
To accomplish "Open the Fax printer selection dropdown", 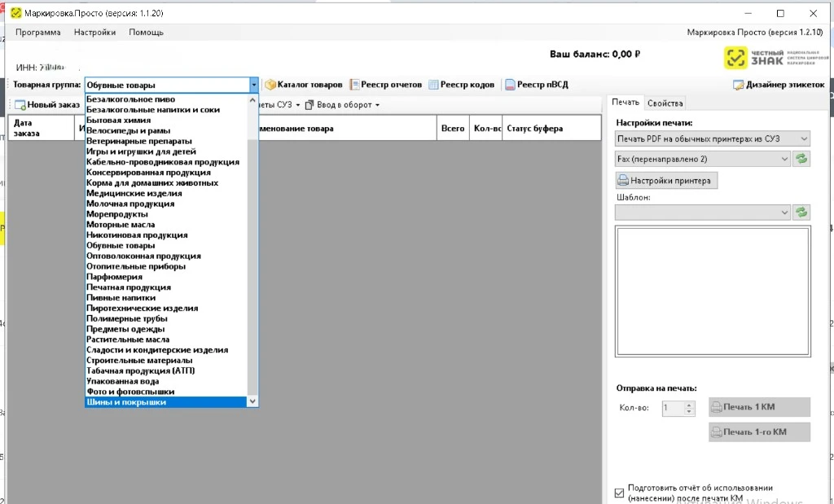I will [702, 159].
